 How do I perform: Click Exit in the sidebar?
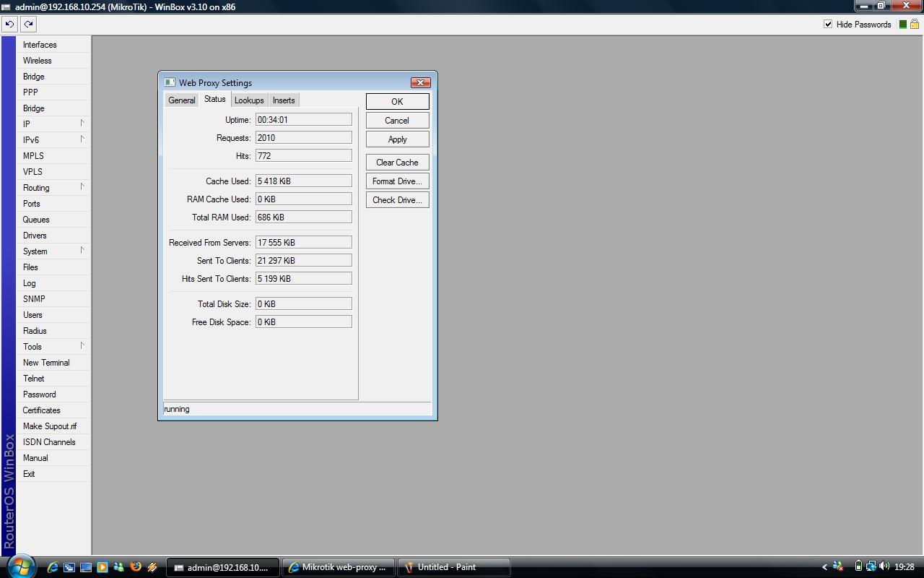[x=53, y=474]
